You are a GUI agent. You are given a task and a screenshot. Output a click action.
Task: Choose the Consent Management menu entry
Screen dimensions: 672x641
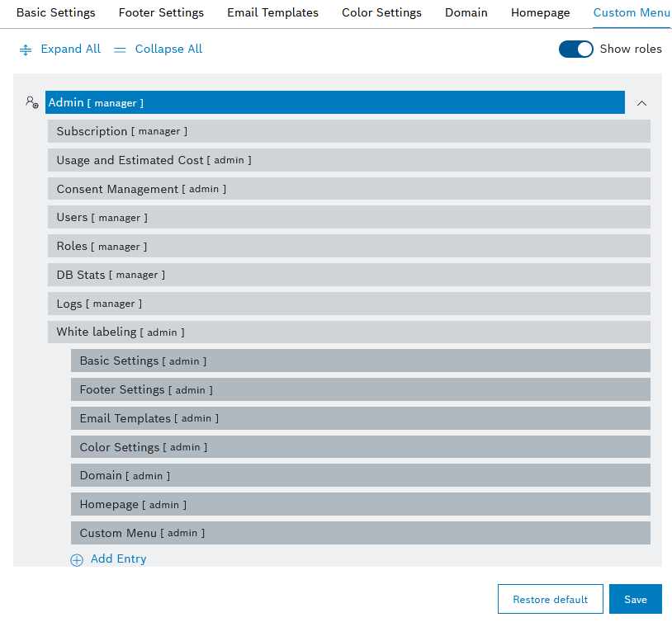[x=348, y=189]
